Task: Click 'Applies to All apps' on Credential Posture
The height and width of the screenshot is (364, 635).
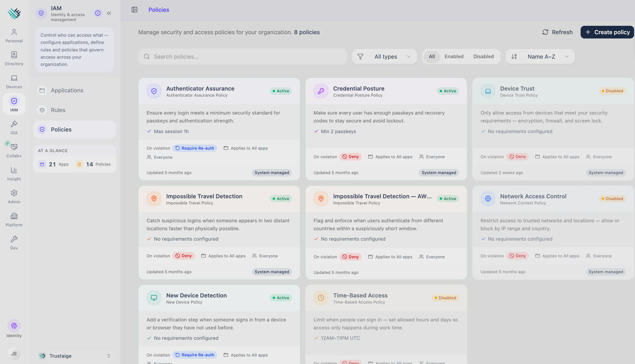Action: [x=390, y=157]
